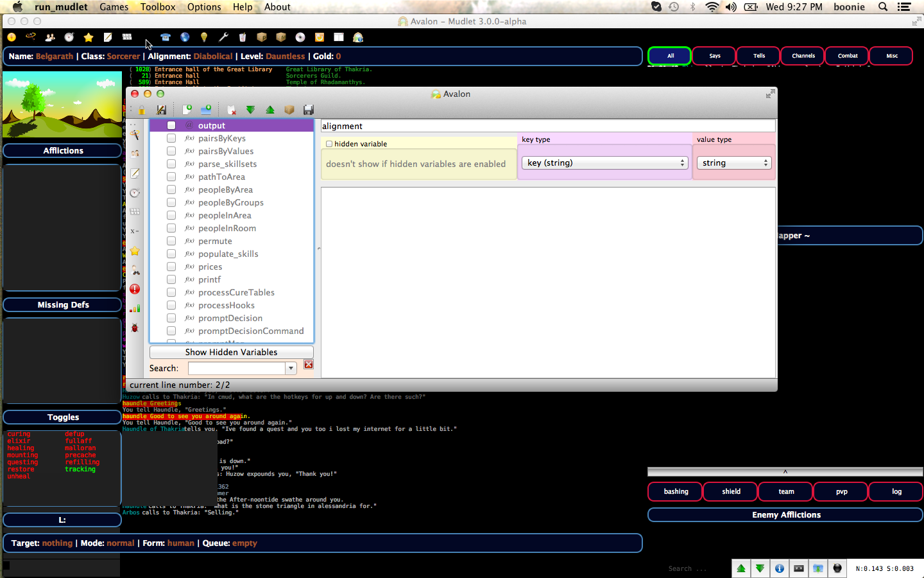Screen dimensions: 924x578
Task: Open the Map globe icon
Action: 185,37
